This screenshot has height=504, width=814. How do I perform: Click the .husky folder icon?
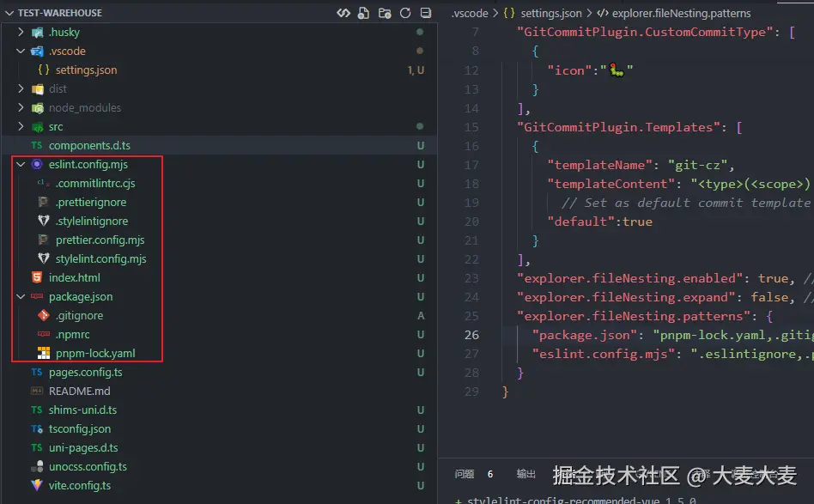[x=38, y=33]
